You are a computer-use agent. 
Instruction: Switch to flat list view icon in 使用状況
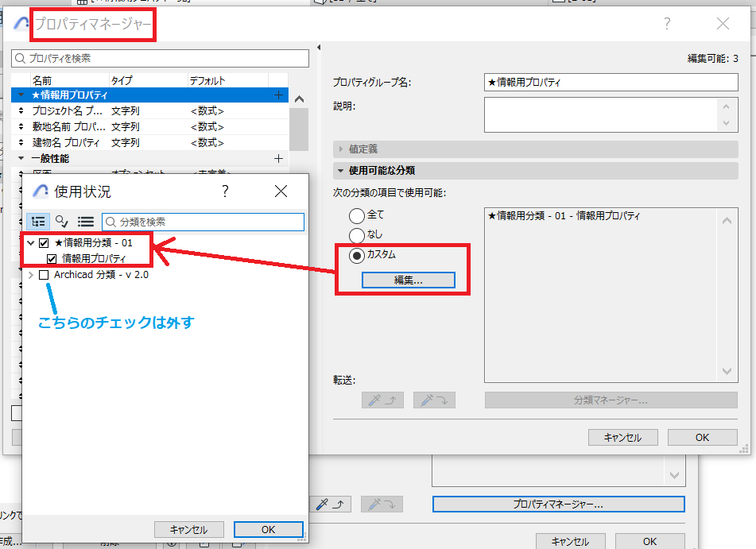coord(86,222)
